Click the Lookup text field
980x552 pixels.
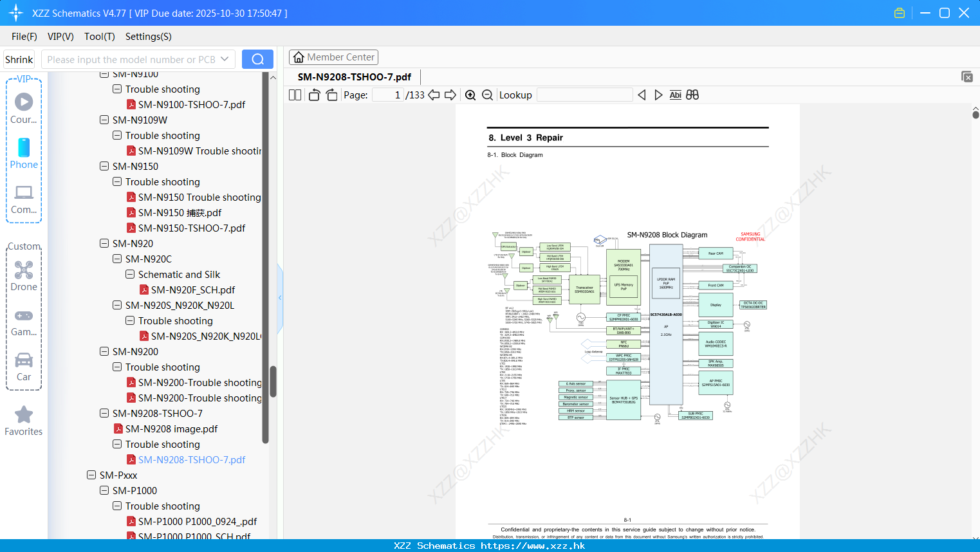pos(584,95)
